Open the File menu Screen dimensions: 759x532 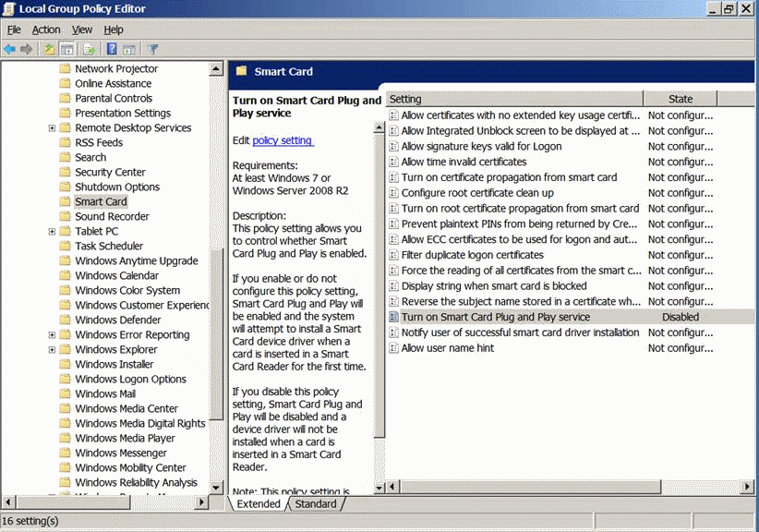14,30
